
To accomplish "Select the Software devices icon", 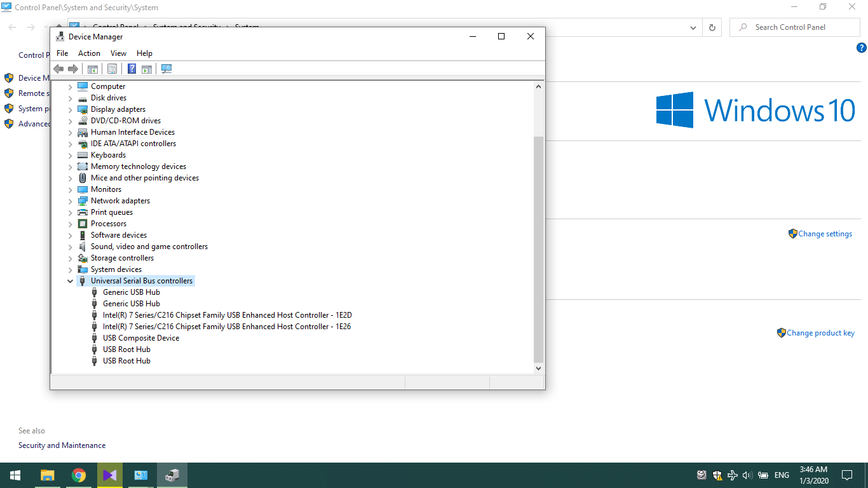I will 83,235.
